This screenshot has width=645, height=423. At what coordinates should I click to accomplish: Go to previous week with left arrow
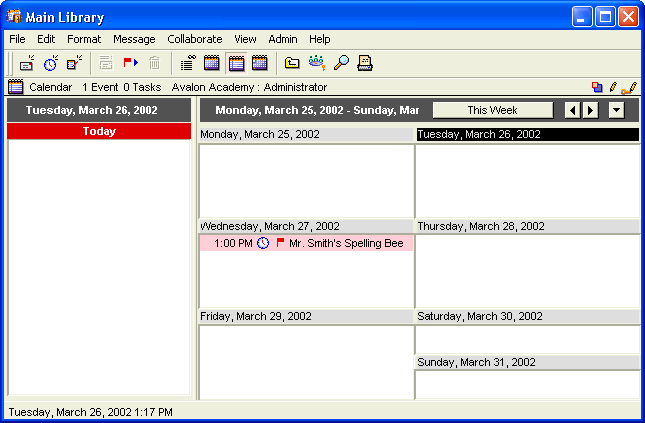(572, 110)
